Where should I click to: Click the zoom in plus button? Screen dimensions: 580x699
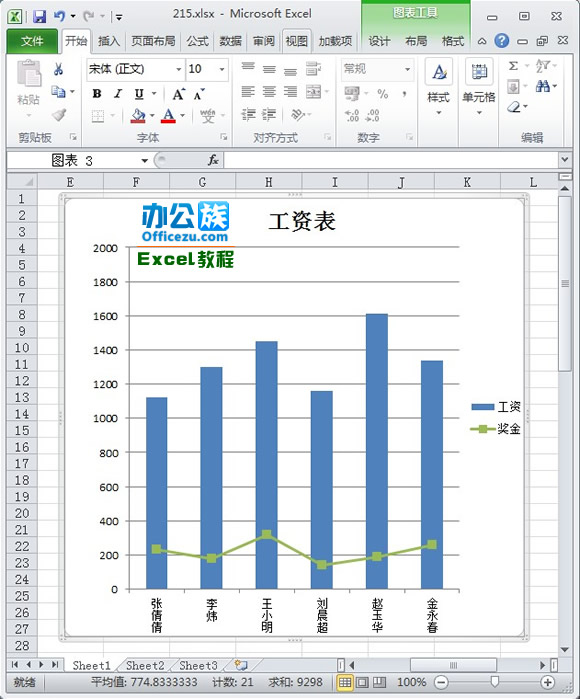(x=547, y=682)
